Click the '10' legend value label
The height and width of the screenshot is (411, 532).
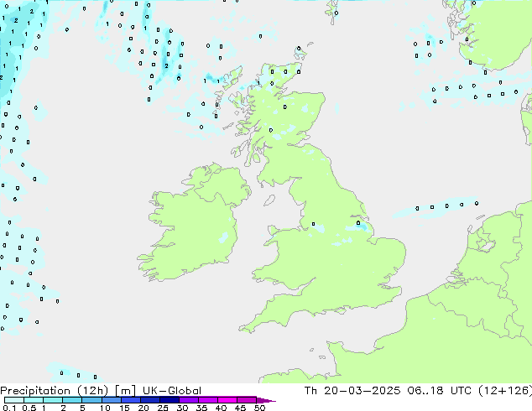pyautogui.click(x=105, y=408)
